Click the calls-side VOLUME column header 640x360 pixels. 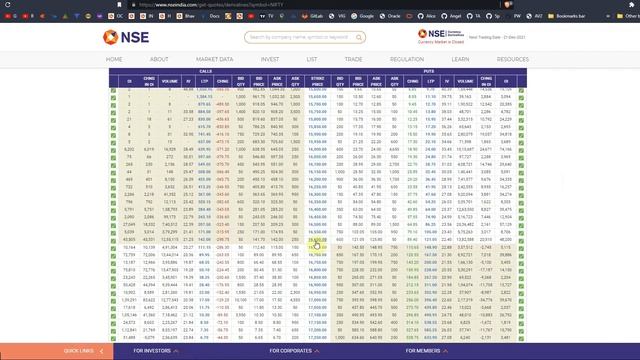pyautogui.click(x=169, y=81)
